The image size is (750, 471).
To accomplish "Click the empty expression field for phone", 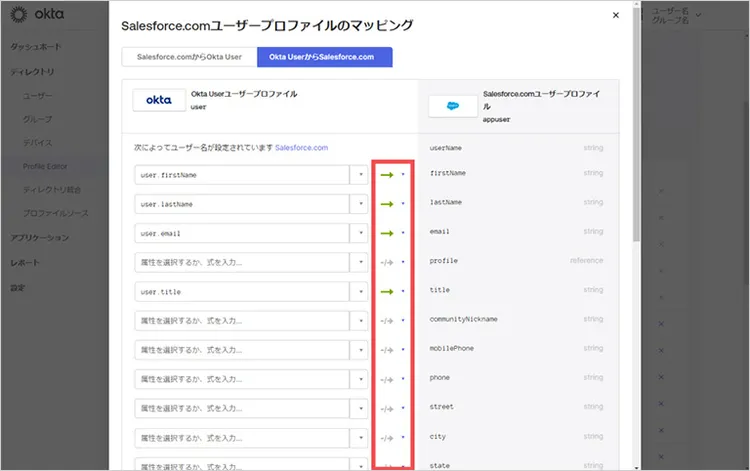I will point(242,380).
